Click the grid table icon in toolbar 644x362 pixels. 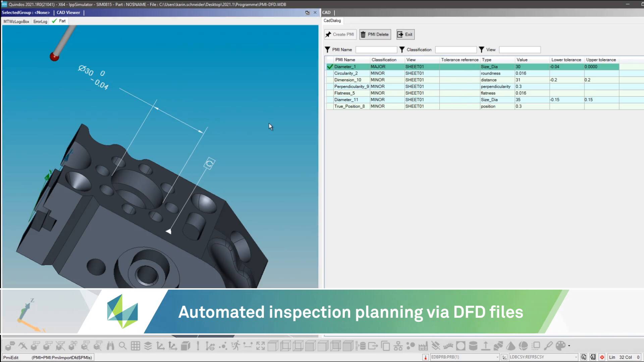136,346
